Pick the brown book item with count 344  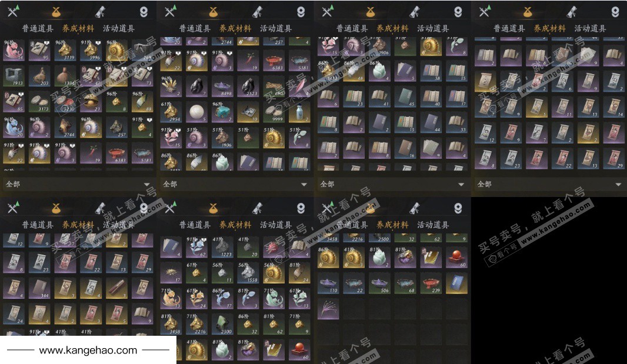(x=39, y=288)
